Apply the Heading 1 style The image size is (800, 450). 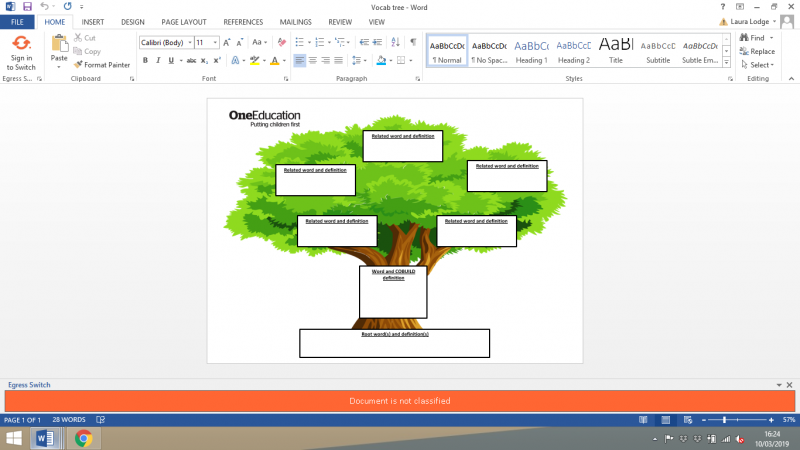(531, 52)
